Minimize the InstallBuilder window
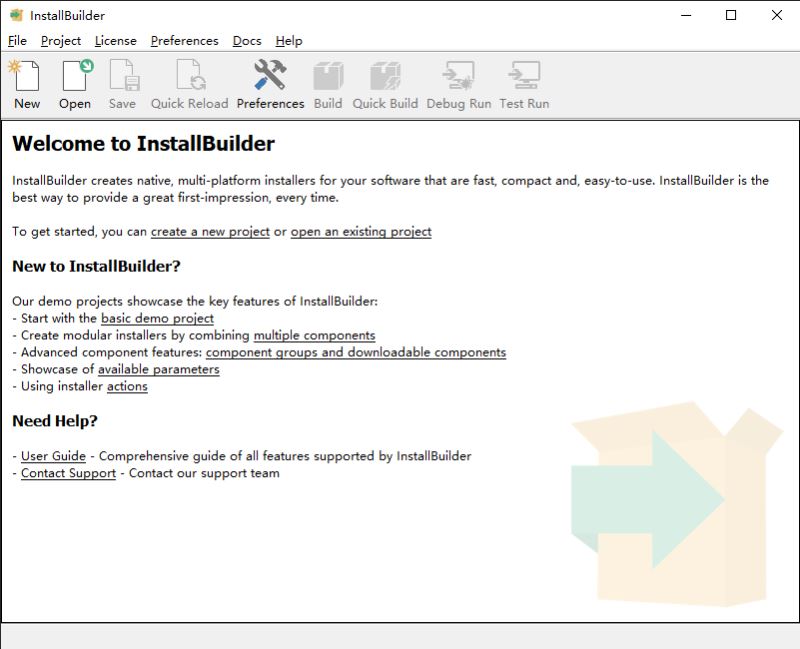This screenshot has height=649, width=800. click(x=686, y=15)
